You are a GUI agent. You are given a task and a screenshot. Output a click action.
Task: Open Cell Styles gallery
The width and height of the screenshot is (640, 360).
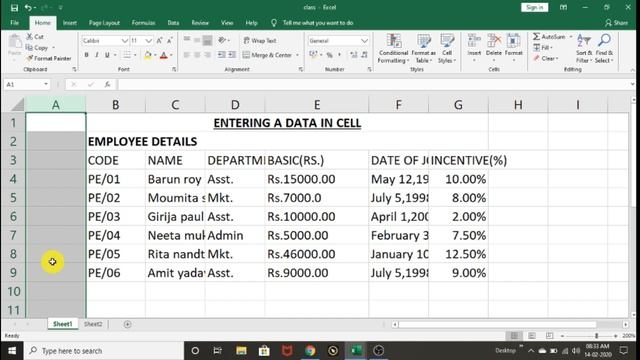(447, 49)
